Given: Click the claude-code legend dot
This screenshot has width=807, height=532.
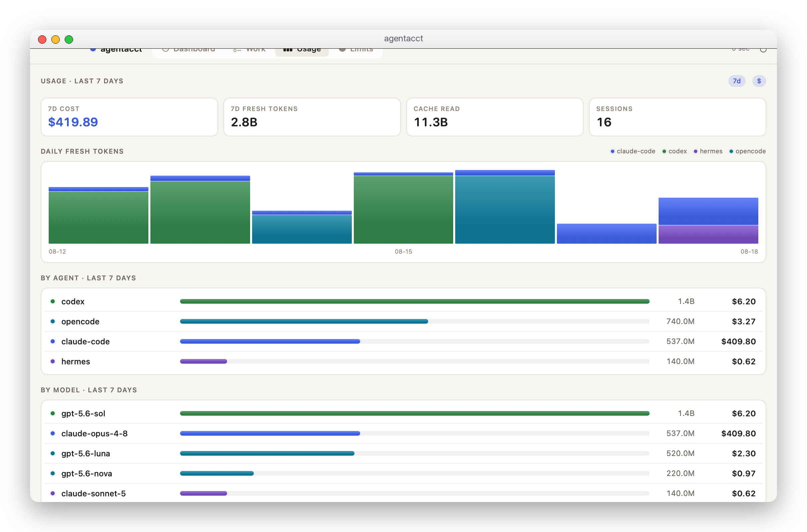Looking at the screenshot, I should 613,151.
